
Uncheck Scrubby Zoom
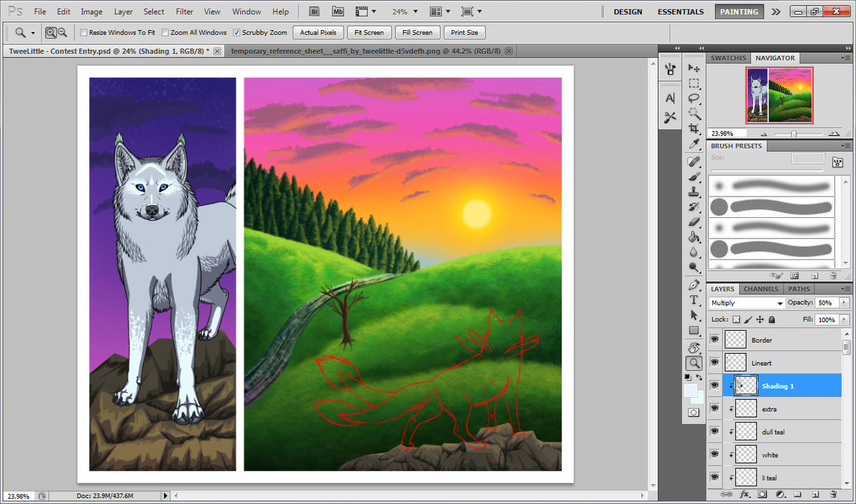click(x=237, y=32)
